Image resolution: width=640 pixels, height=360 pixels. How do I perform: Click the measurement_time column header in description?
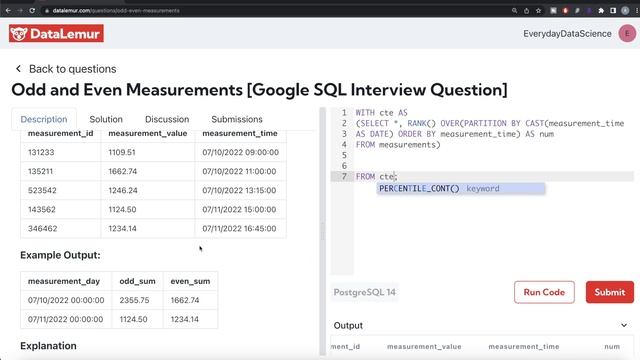pyautogui.click(x=240, y=133)
